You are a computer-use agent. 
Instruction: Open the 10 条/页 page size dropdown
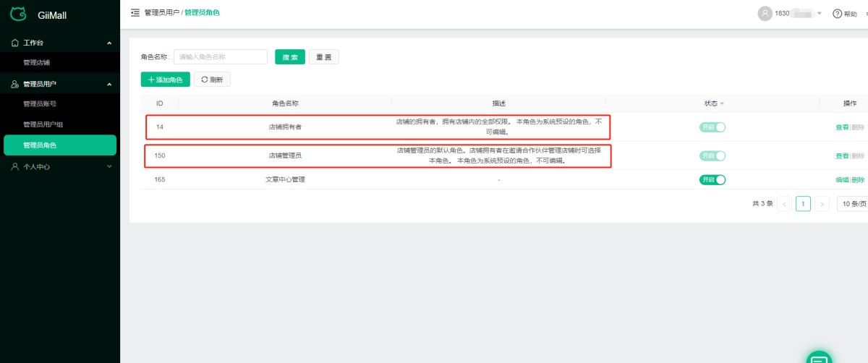854,204
